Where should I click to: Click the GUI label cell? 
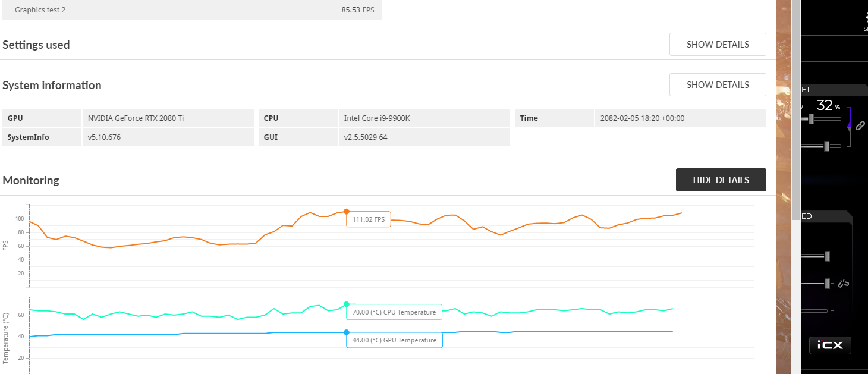coord(298,137)
